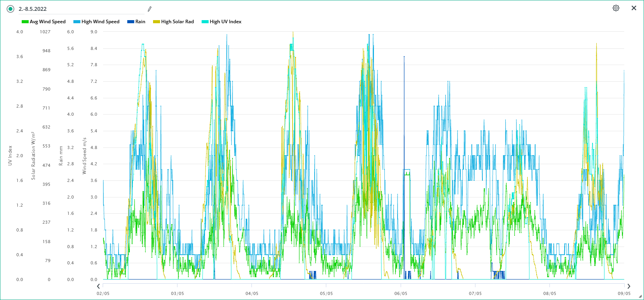Image resolution: width=644 pixels, height=300 pixels.
Task: Open chart settings with the gear icon
Action: 616,8
